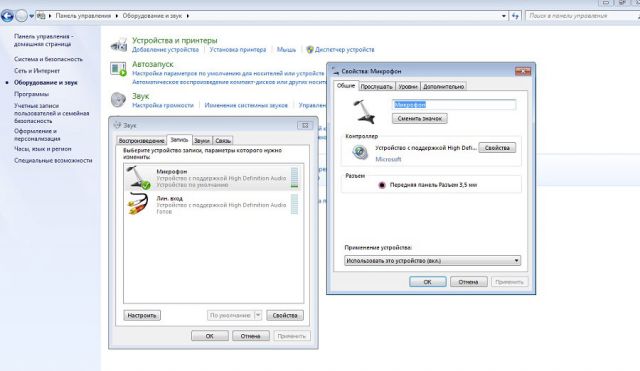The width and height of the screenshot is (640, 371).
Task: Click 'Сменить значок' button
Action: (420, 118)
